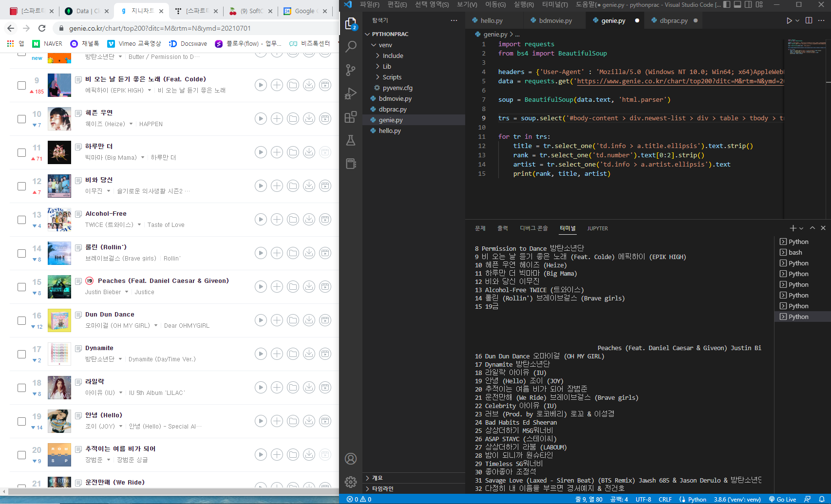Tick the checkbox for 롤린 (Rollin')
Image resolution: width=831 pixels, height=504 pixels.
point(21,253)
